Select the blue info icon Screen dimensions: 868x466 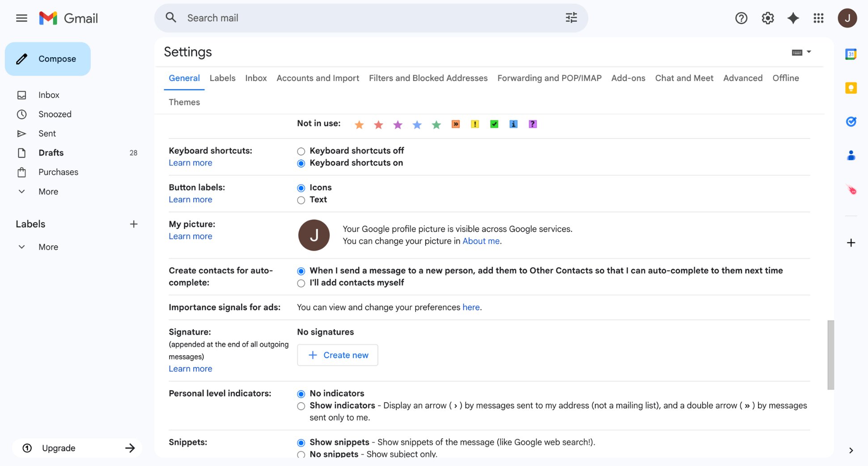click(x=513, y=124)
